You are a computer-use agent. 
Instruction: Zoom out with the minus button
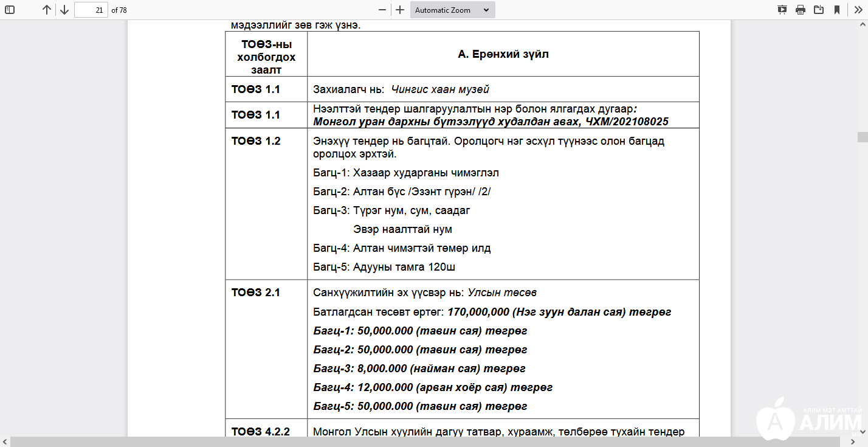coord(382,10)
